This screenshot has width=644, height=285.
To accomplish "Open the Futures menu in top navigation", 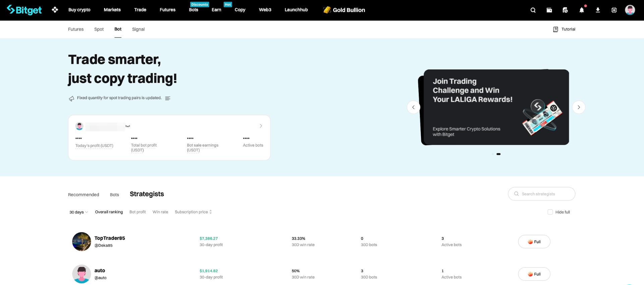I will pyautogui.click(x=167, y=10).
